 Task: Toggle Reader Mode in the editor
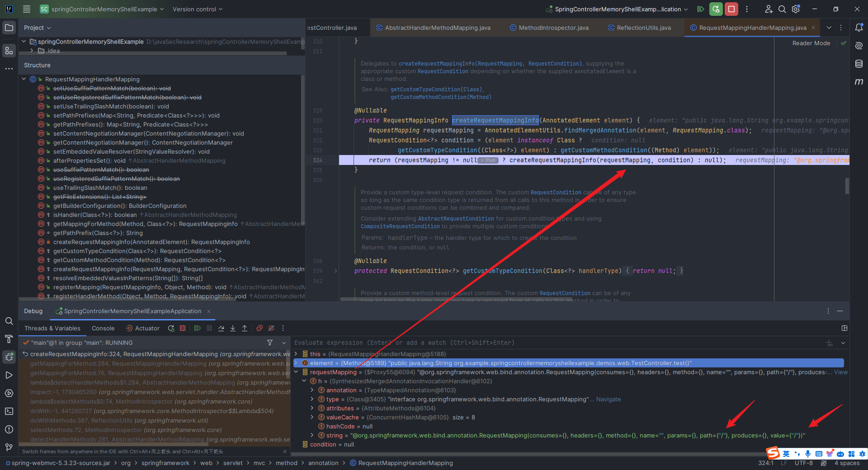tap(811, 43)
